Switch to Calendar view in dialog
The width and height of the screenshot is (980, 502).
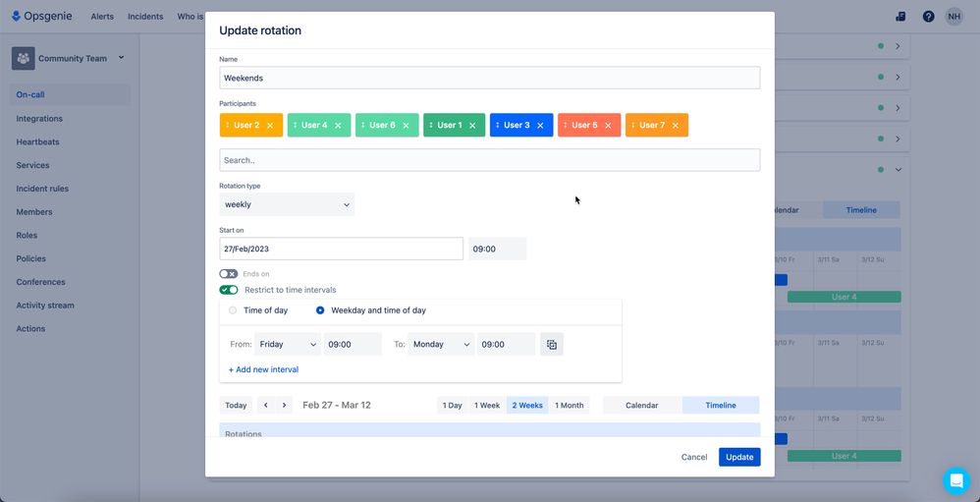[642, 405]
